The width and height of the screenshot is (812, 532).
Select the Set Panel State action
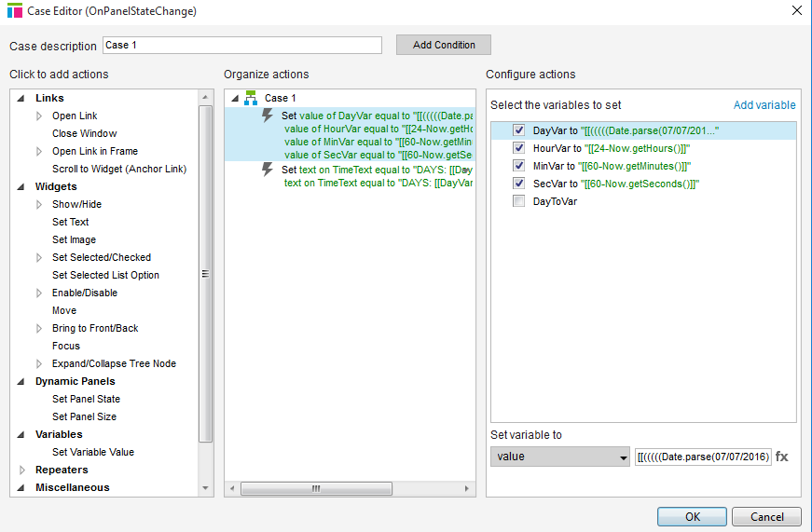(x=86, y=399)
